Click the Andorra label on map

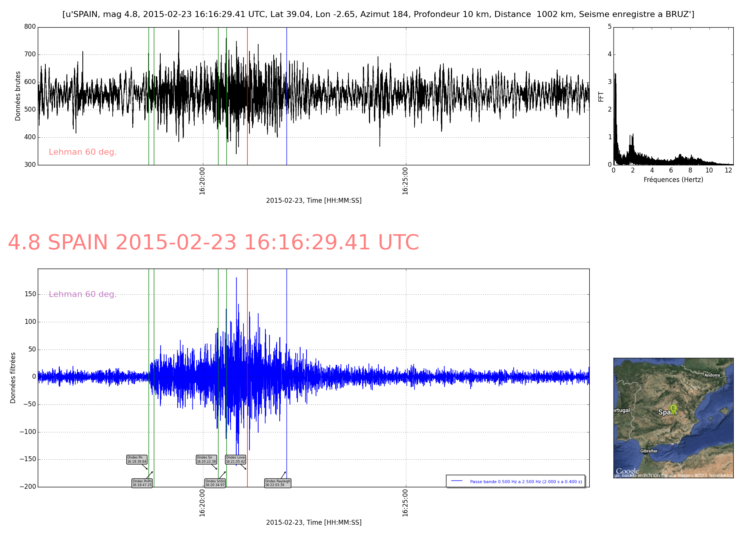click(712, 375)
